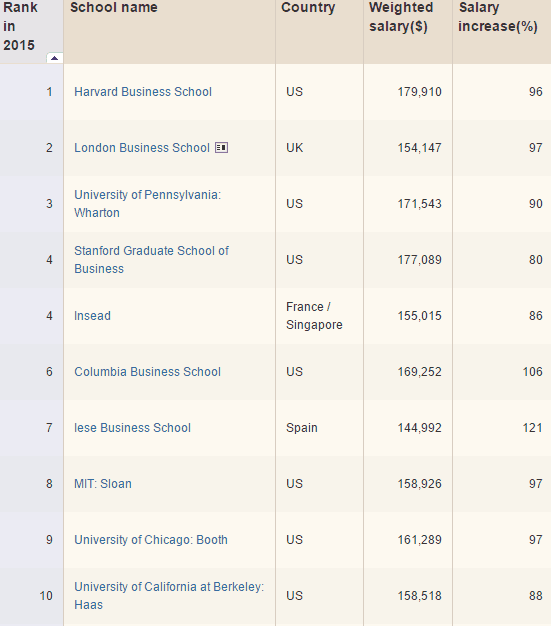Open Harvard Business School link
Viewport: 551px width, 626px height.
tap(143, 92)
